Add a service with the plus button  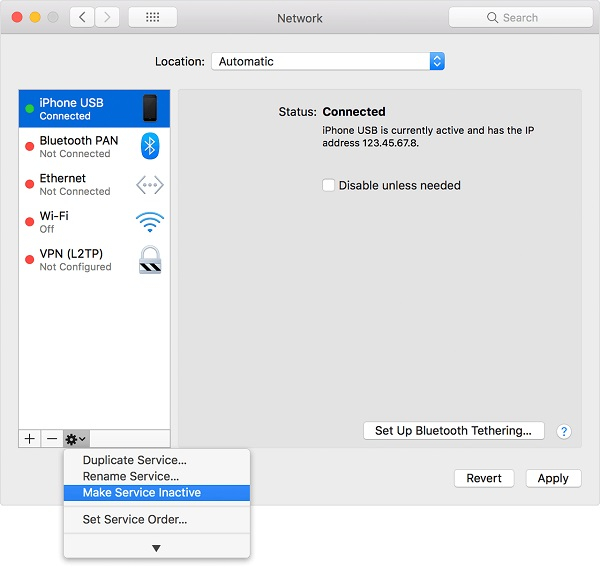(30, 439)
